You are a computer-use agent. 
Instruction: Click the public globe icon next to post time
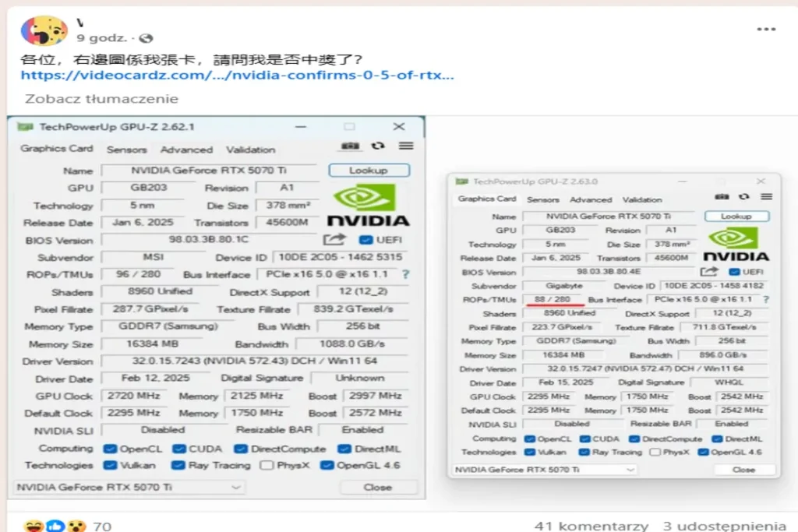(146, 38)
